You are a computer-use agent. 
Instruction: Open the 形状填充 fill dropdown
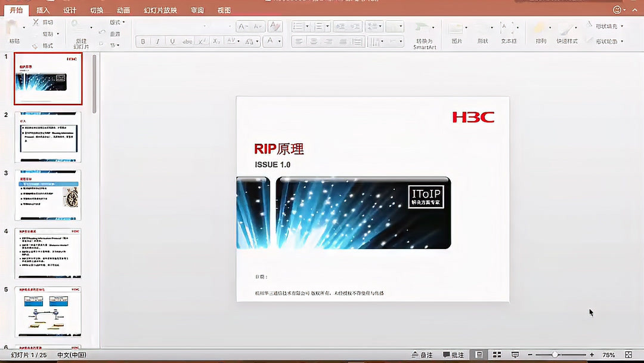pyautogui.click(x=622, y=26)
